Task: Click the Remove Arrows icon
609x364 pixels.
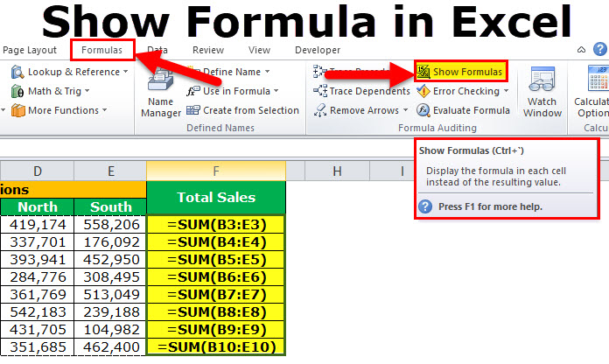Action: click(x=320, y=110)
